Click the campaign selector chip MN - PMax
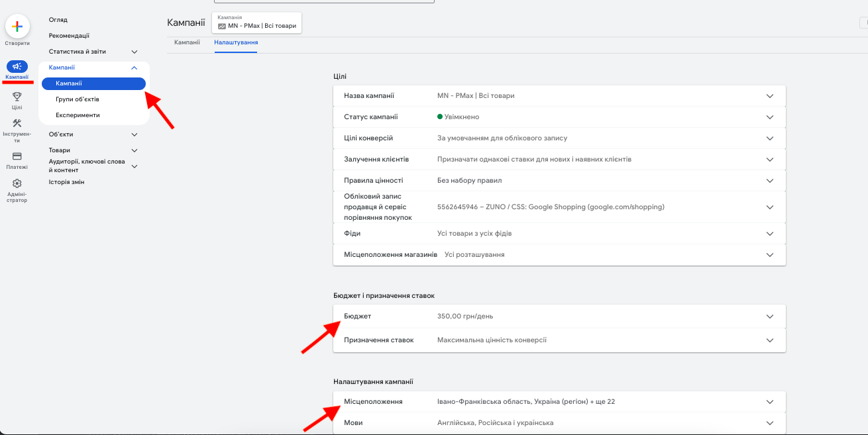 256,23
